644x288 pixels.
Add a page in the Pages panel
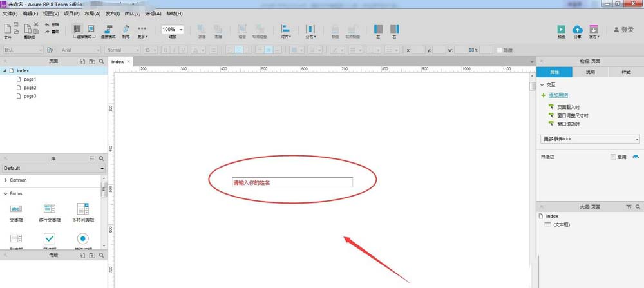(x=82, y=61)
